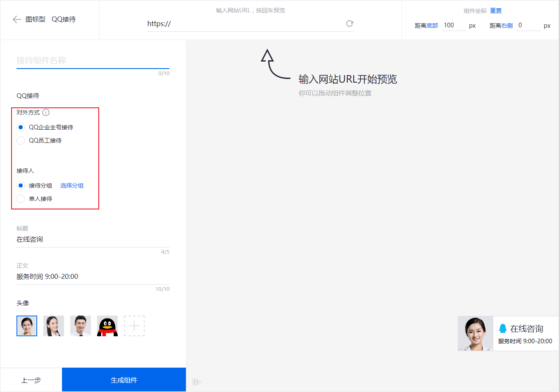Viewport: 559px width, 392px height.
Task: Select QQ员工接待 radio option
Action: click(21, 140)
